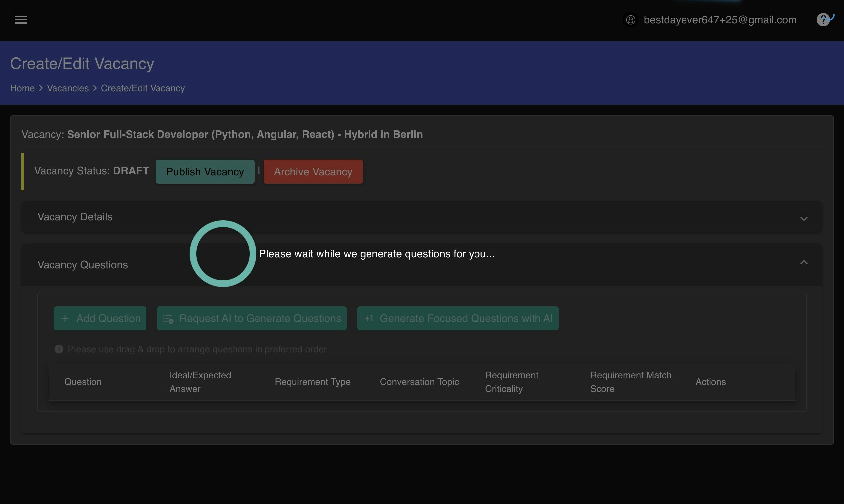Image resolution: width=844 pixels, height=504 pixels.
Task: Collapse the Vacancy Questions chevron
Action: [803, 263]
